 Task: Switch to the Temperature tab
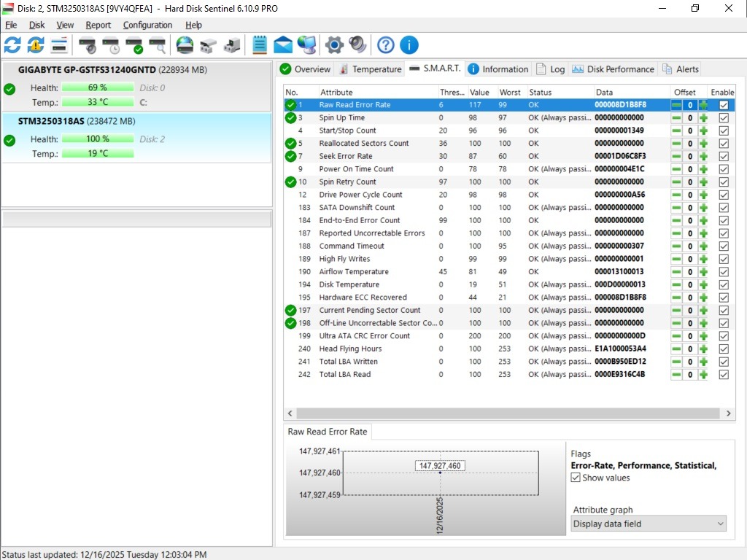[x=371, y=69]
